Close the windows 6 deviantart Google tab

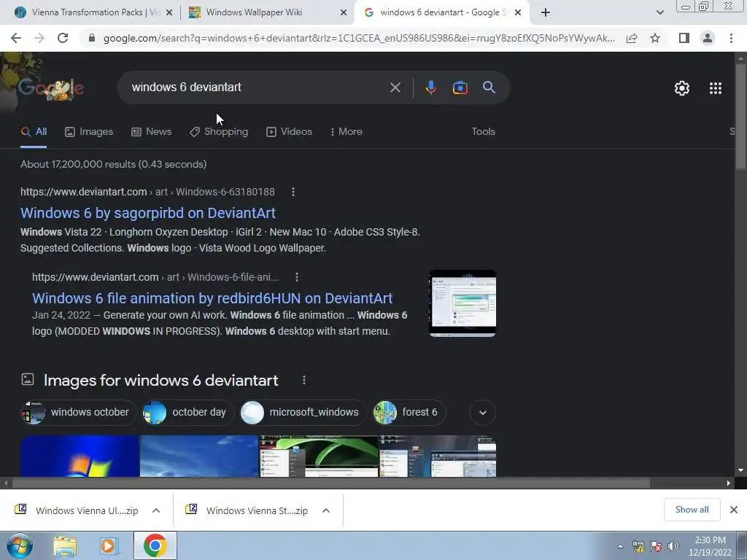point(518,13)
